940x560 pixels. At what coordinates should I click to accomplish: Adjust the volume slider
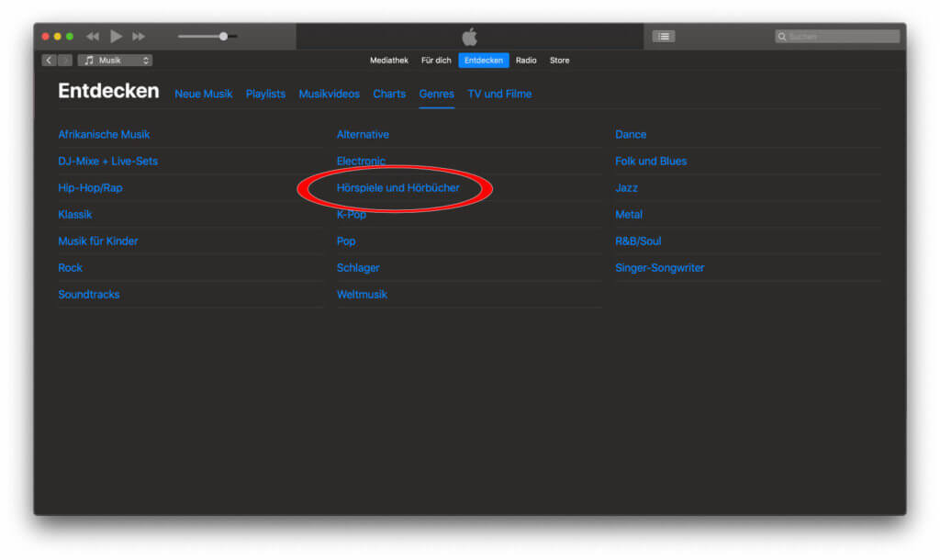point(223,37)
